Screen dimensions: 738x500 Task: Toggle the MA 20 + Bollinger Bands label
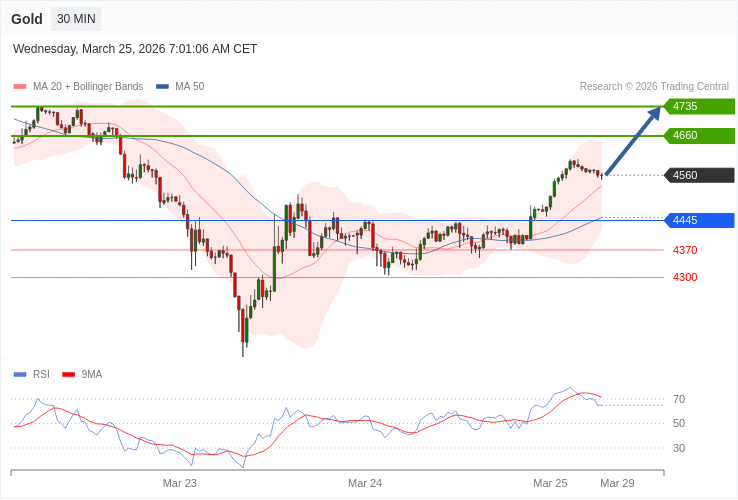88,87
